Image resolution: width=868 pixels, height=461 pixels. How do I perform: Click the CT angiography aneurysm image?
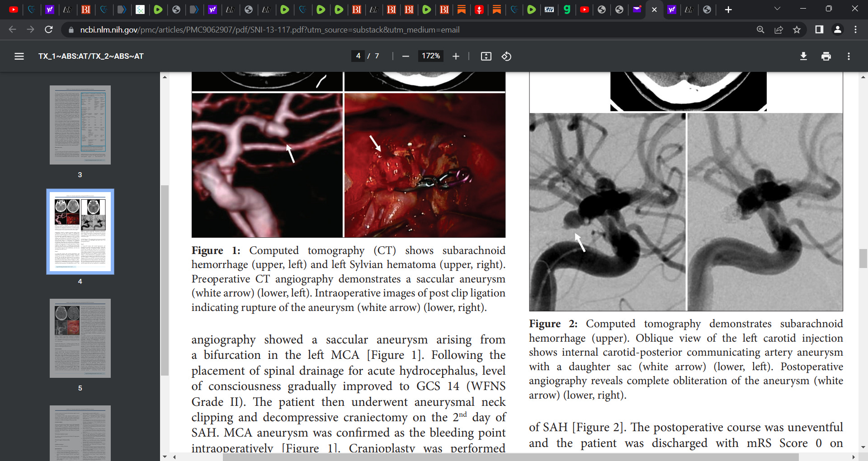(x=267, y=165)
